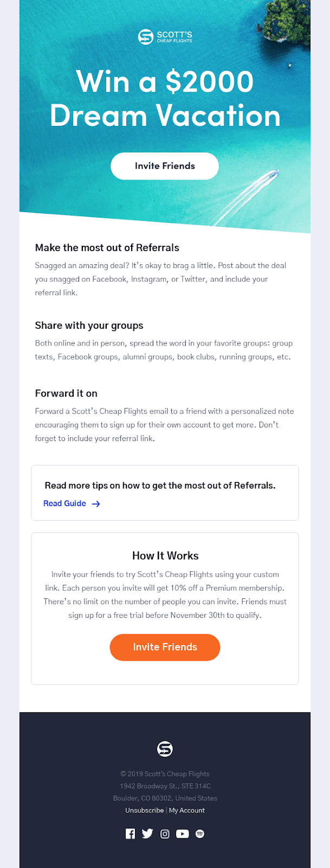Click the arrow icon beside Read Guide
Viewport: 330px width, 868px height.
click(x=96, y=504)
